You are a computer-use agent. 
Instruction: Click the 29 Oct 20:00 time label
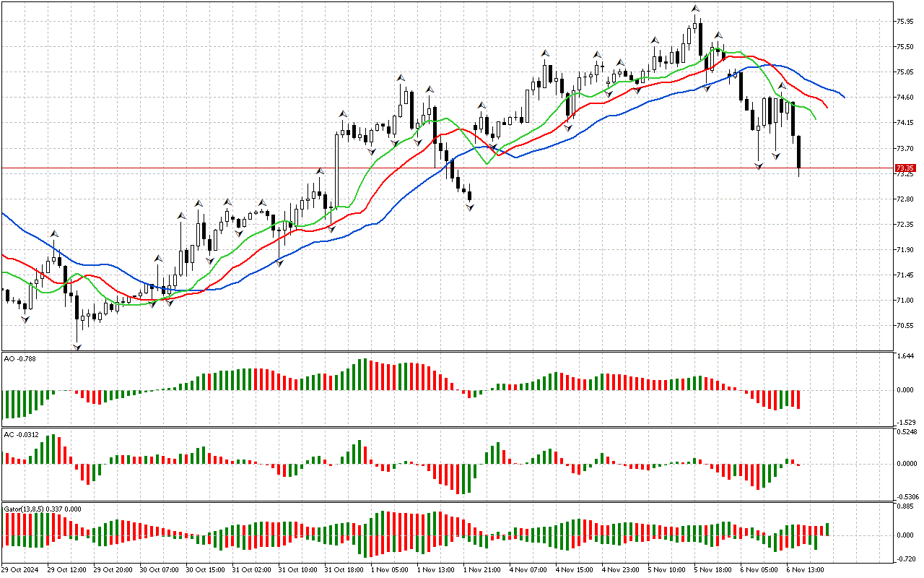[113, 569]
